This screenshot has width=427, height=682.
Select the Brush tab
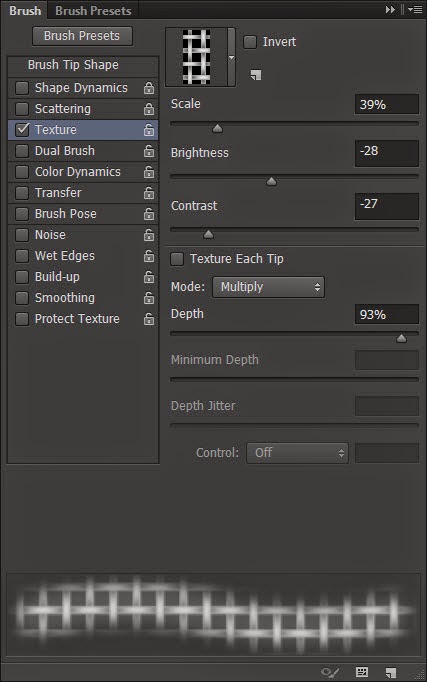coord(25,10)
